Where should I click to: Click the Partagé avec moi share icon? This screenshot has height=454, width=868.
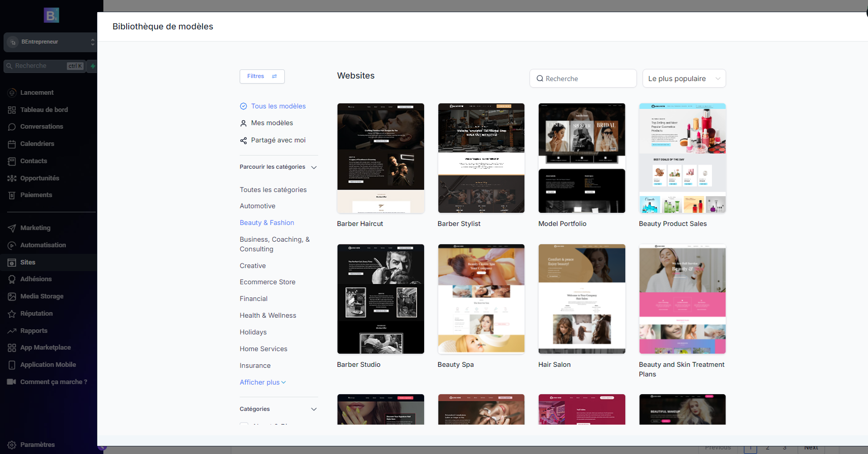point(243,140)
